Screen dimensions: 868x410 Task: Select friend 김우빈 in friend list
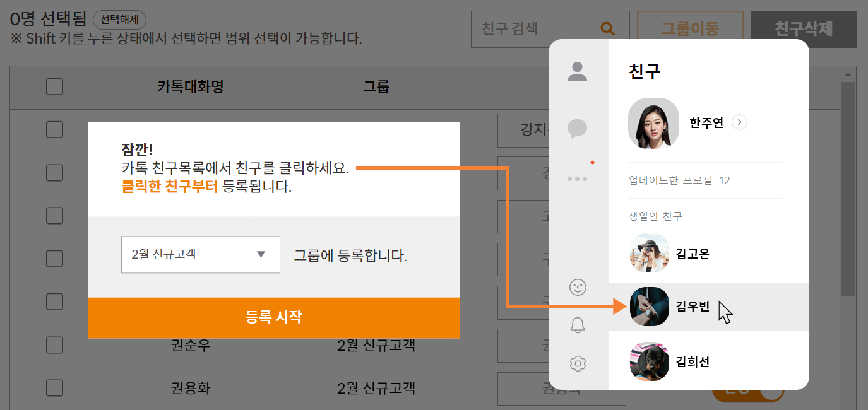pyautogui.click(x=693, y=307)
